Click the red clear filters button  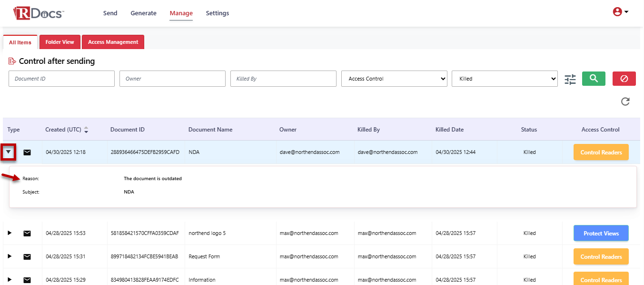(624, 79)
